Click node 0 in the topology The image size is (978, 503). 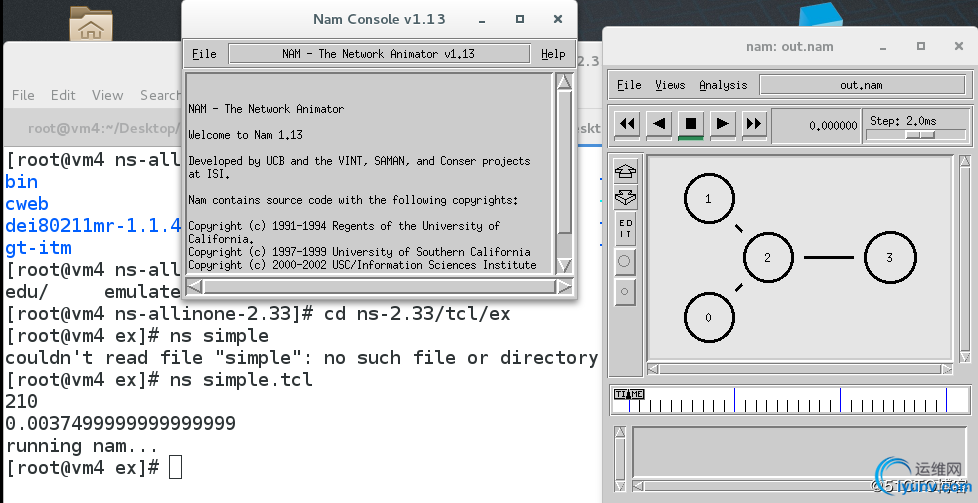pos(709,317)
